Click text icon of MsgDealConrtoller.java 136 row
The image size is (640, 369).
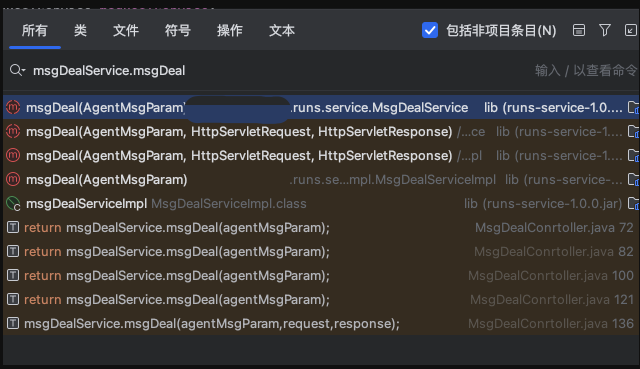point(13,323)
